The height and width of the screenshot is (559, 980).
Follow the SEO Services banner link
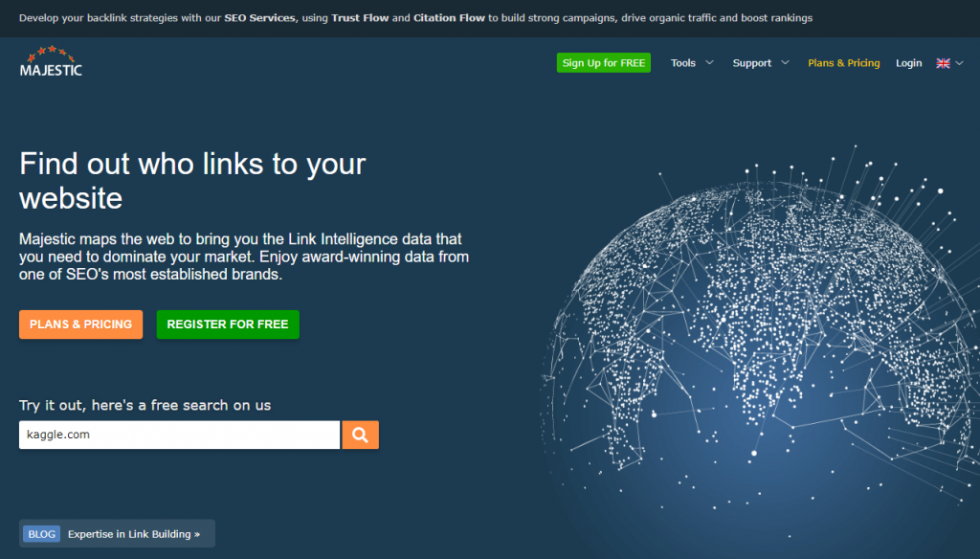[x=259, y=18]
